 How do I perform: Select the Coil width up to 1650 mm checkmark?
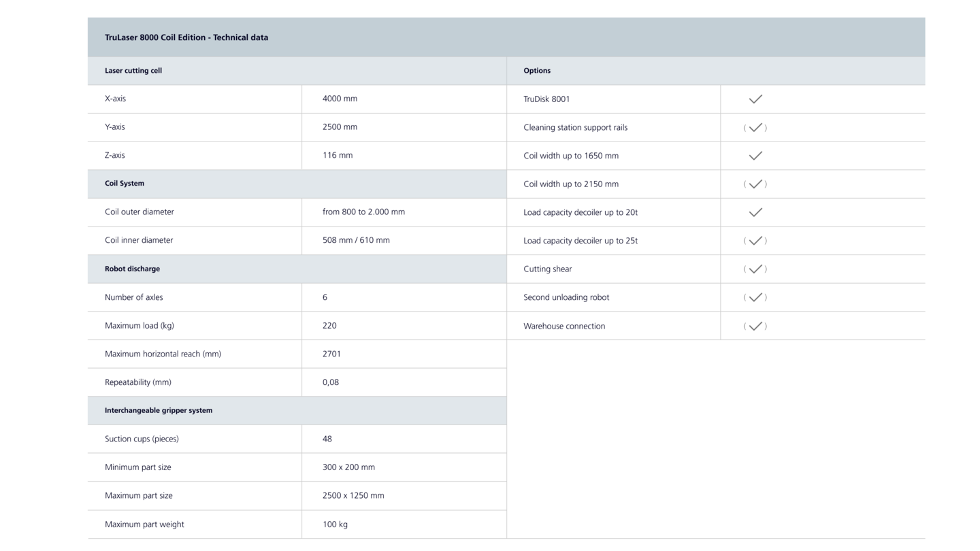755,156
